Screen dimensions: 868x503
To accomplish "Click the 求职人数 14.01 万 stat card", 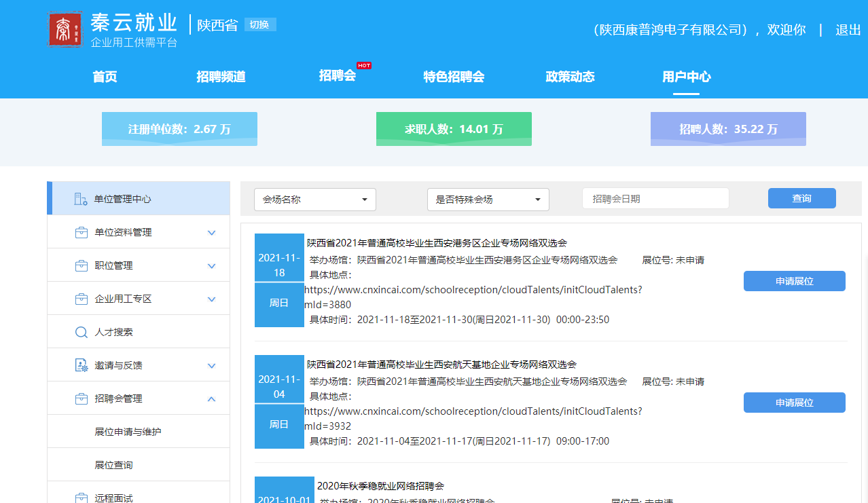I will tap(454, 129).
